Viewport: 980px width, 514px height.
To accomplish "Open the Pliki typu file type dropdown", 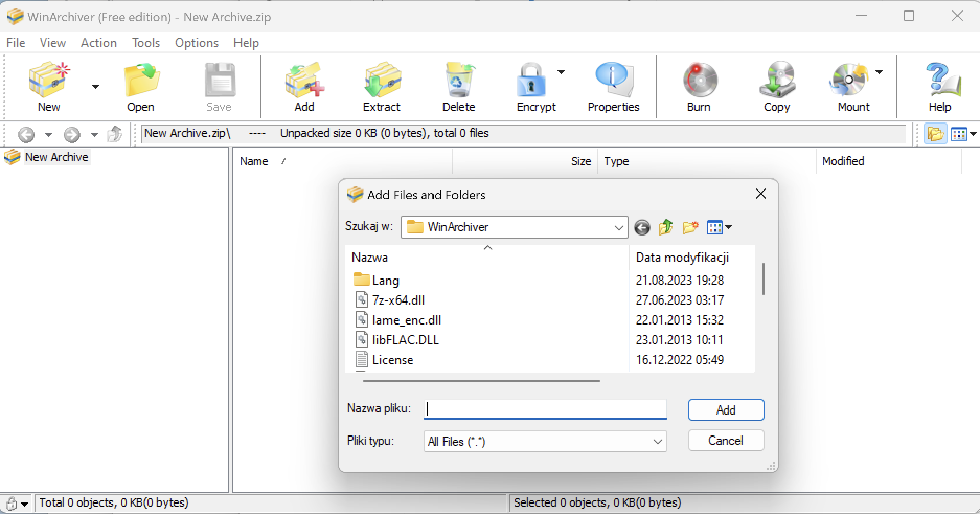I will coord(545,441).
